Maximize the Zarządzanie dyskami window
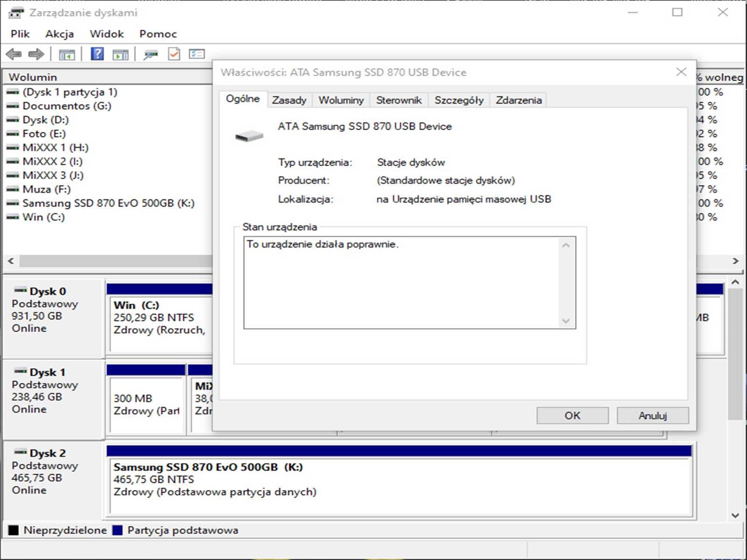 click(677, 13)
